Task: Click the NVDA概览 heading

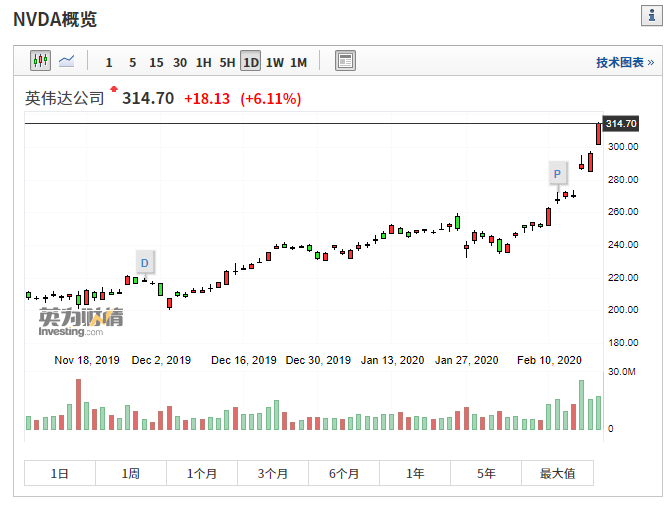Action: (x=55, y=19)
